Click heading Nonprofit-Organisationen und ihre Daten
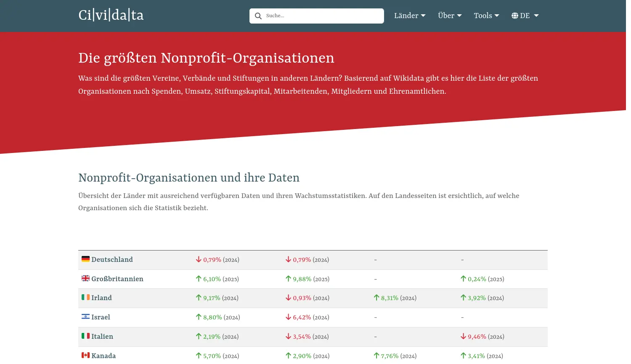 tap(189, 178)
